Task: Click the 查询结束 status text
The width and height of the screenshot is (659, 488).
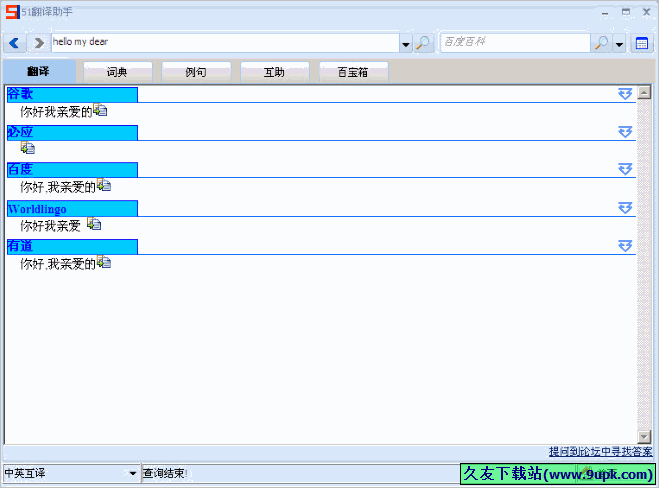Action: [x=165, y=473]
